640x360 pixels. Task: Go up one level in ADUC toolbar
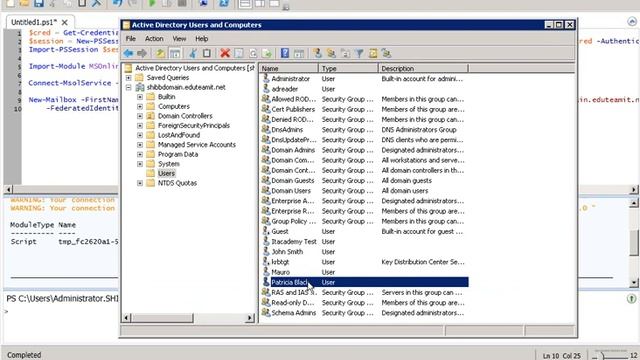(x=160, y=53)
